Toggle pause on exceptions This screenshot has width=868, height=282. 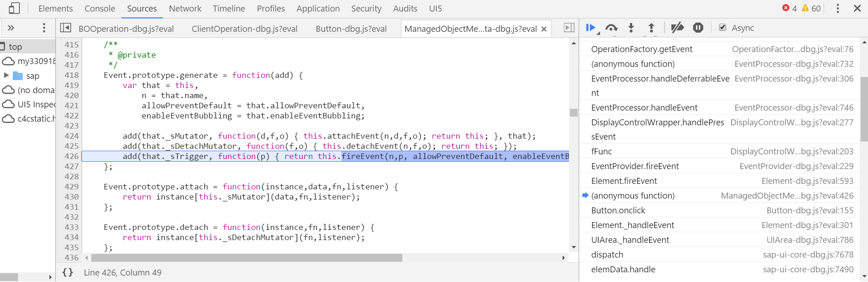click(x=698, y=28)
